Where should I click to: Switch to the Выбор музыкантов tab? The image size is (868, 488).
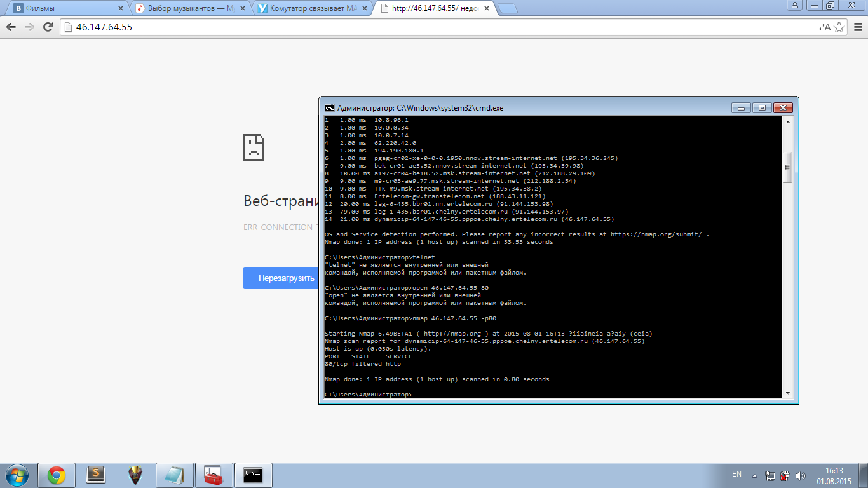(191, 9)
